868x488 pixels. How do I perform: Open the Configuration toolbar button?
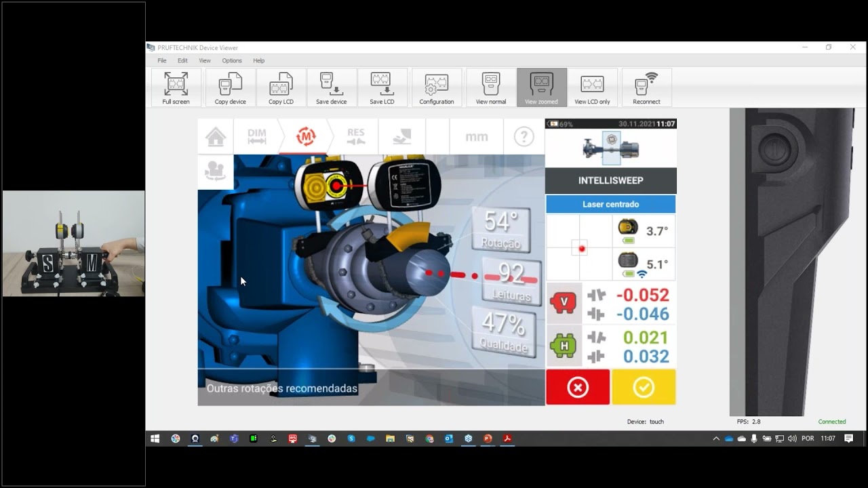click(437, 87)
